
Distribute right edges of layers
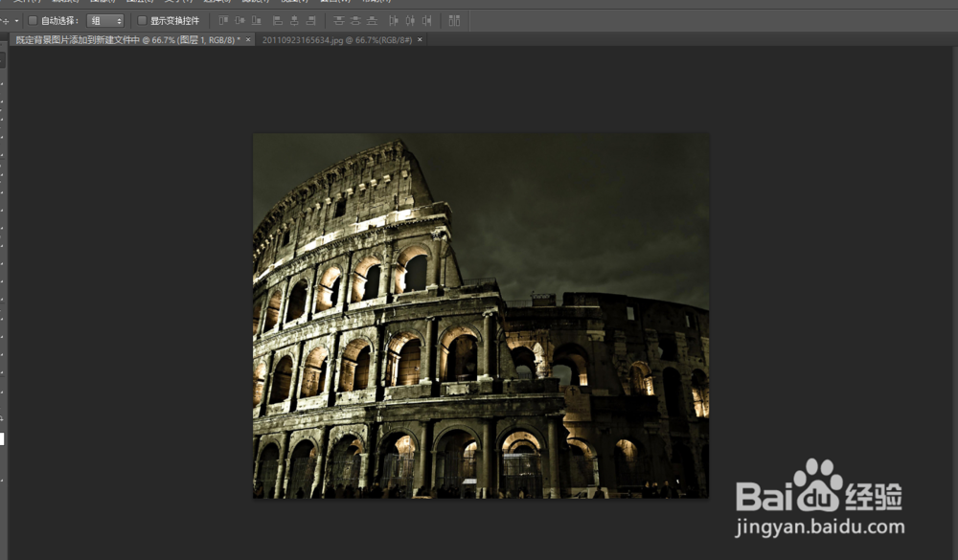(x=426, y=21)
